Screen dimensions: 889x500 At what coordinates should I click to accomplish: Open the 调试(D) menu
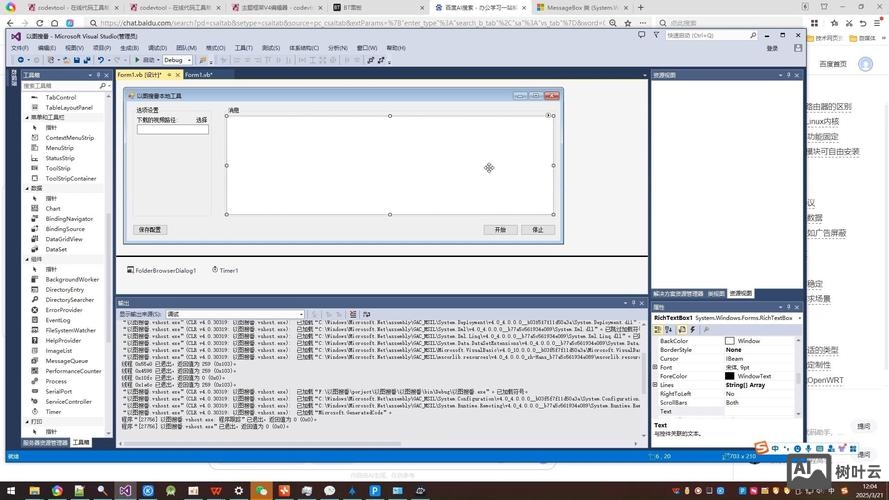click(157, 48)
